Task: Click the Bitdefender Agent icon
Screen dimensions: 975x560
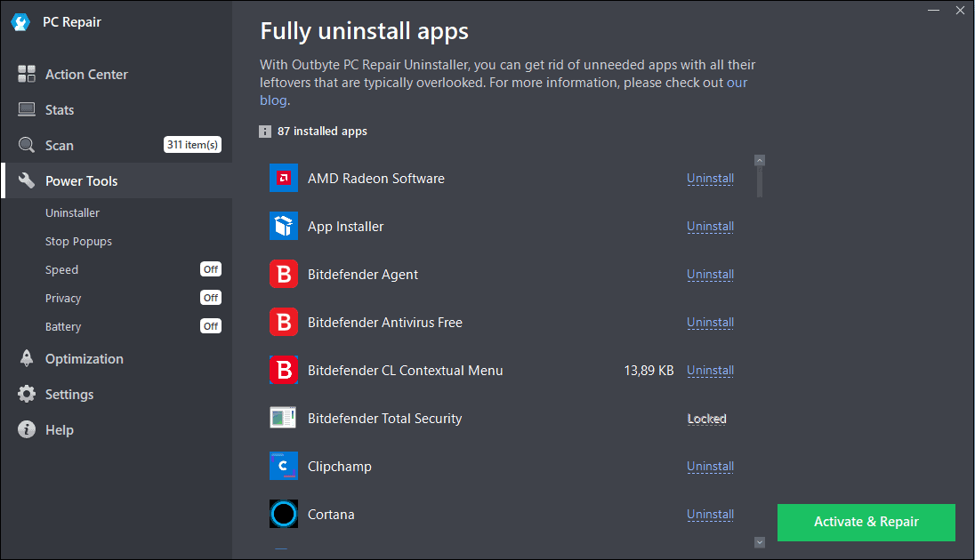Action: click(284, 274)
